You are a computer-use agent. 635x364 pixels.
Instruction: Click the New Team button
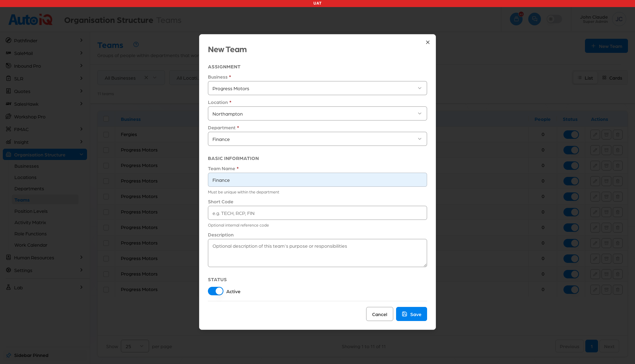click(x=606, y=46)
